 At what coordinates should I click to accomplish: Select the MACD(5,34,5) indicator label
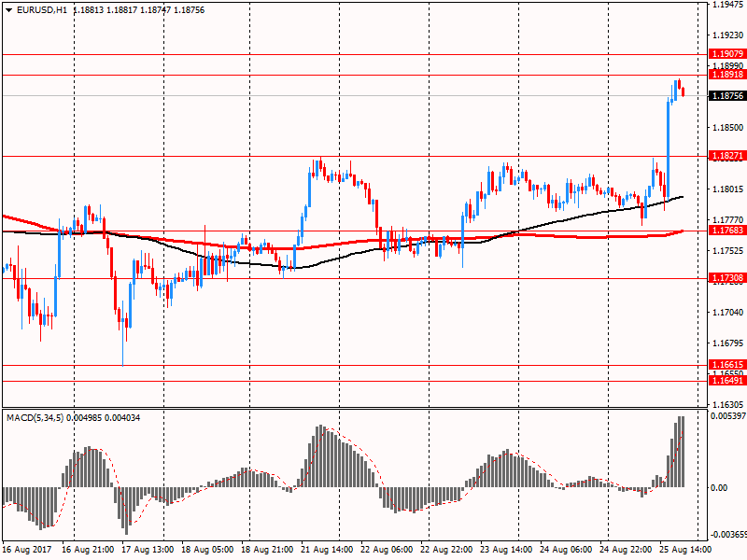click(x=35, y=418)
